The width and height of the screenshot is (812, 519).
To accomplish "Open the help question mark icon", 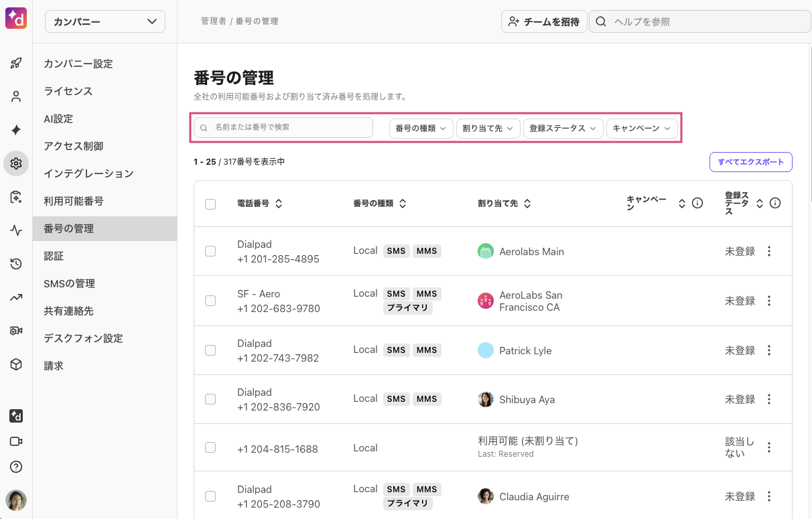I will point(16,467).
